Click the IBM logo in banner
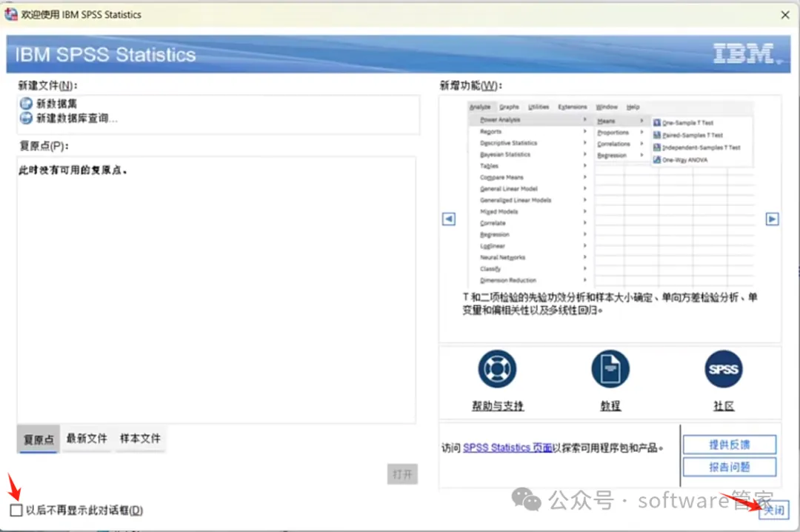The image size is (800, 532). (x=746, y=53)
